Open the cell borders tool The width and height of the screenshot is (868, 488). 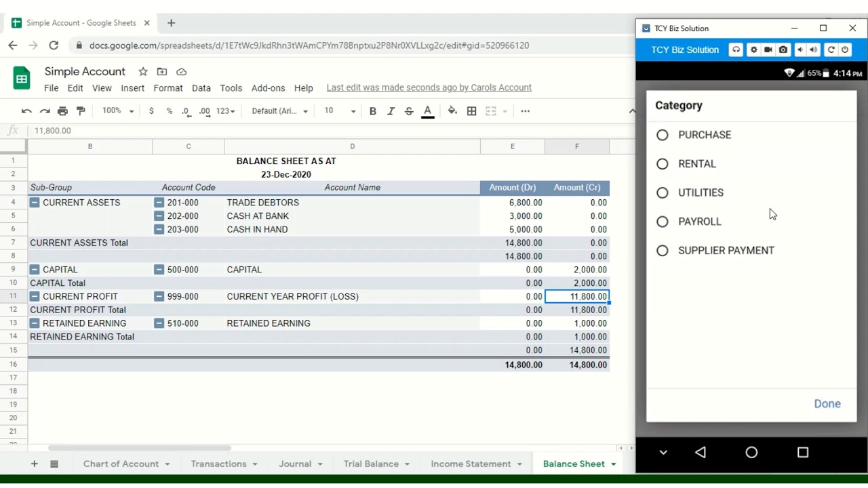coord(471,111)
